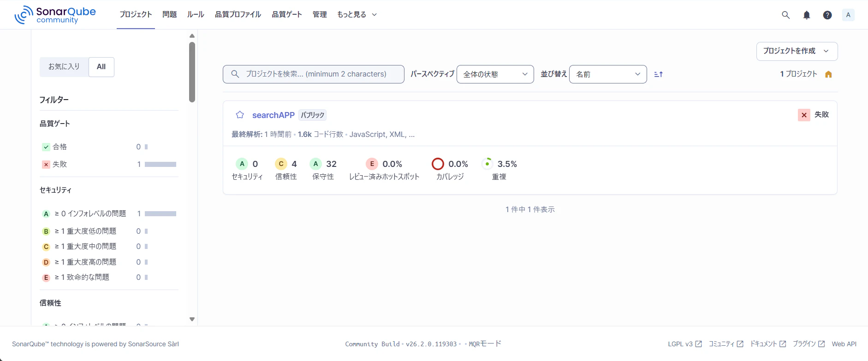
Task: Click sidebar scroll up arrow
Action: coord(192,36)
